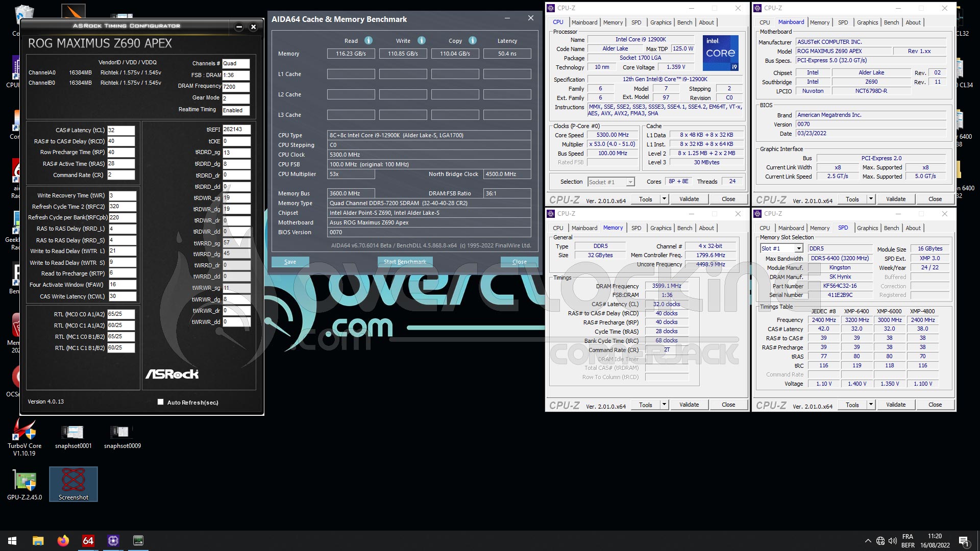The width and height of the screenshot is (980, 551).
Task: Expand Tools dropdown arrow in Mainboard tab window
Action: point(871,199)
